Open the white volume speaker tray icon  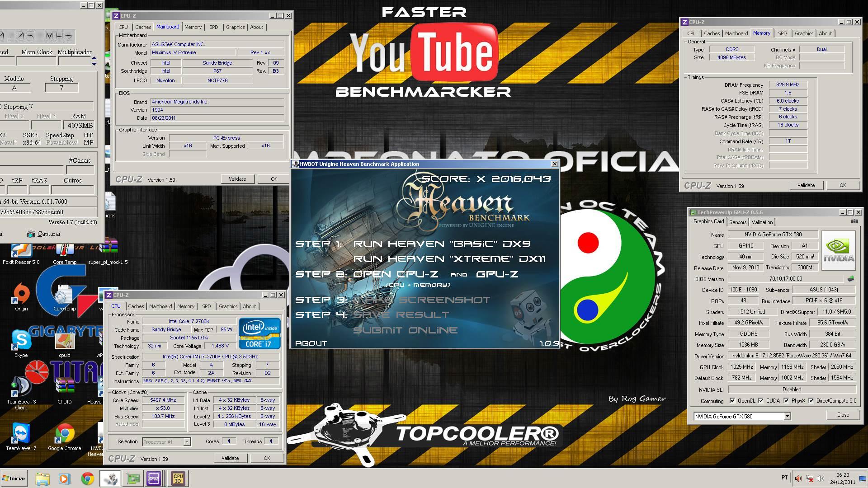pyautogui.click(x=821, y=479)
